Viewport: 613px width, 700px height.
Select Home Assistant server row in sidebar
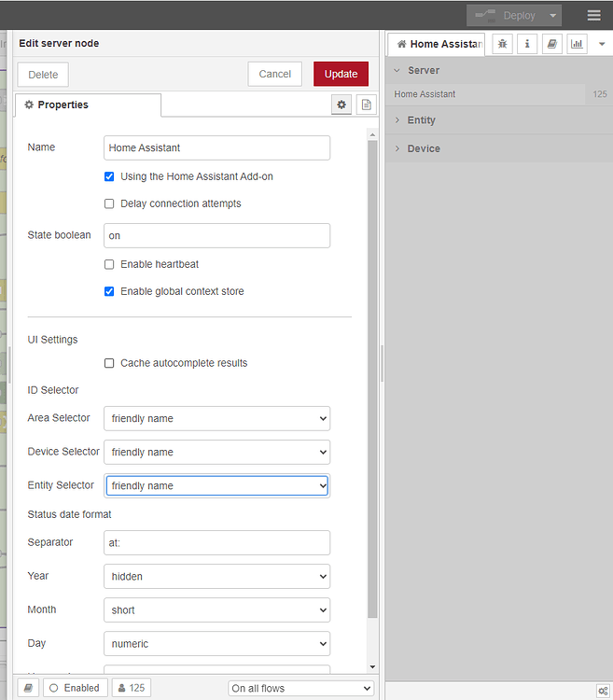click(x=485, y=94)
